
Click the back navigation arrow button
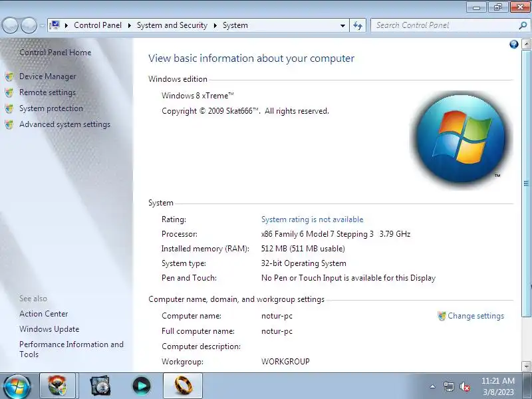coord(10,25)
